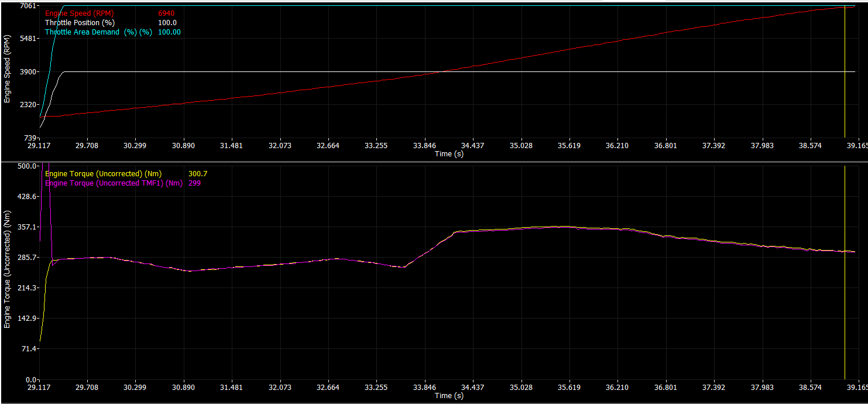Click the divider between the two charts
This screenshot has height=404, width=868.
pyautogui.click(x=434, y=162)
